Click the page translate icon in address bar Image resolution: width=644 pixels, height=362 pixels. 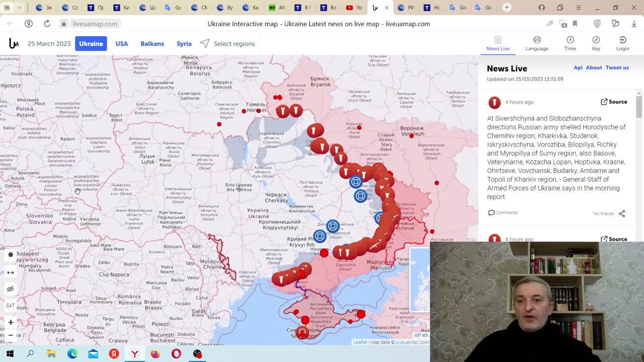click(550, 24)
